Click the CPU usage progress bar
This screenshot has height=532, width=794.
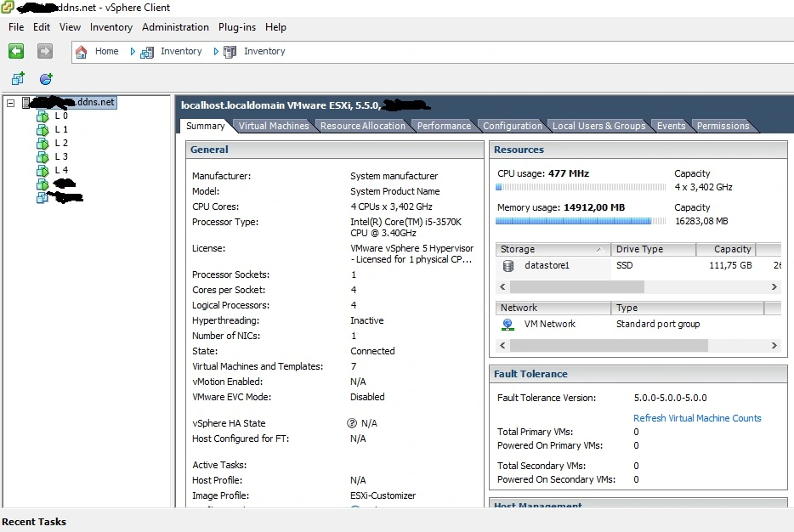581,187
